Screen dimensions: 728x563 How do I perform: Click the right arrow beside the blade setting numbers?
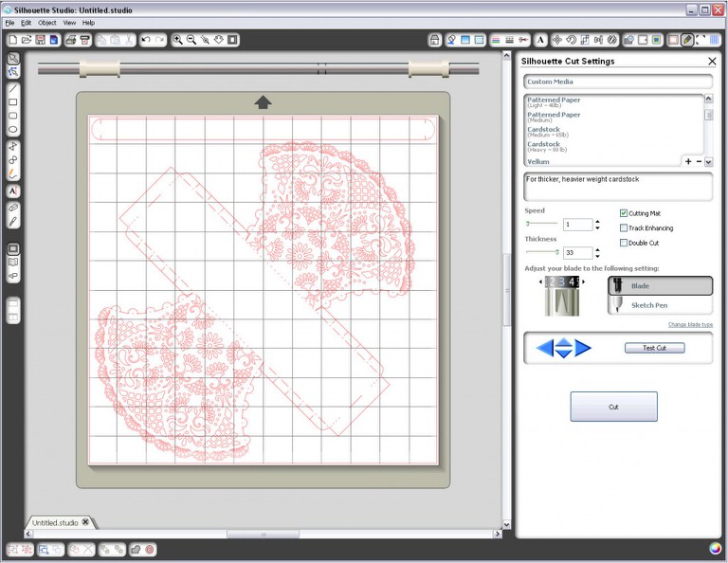[584, 281]
